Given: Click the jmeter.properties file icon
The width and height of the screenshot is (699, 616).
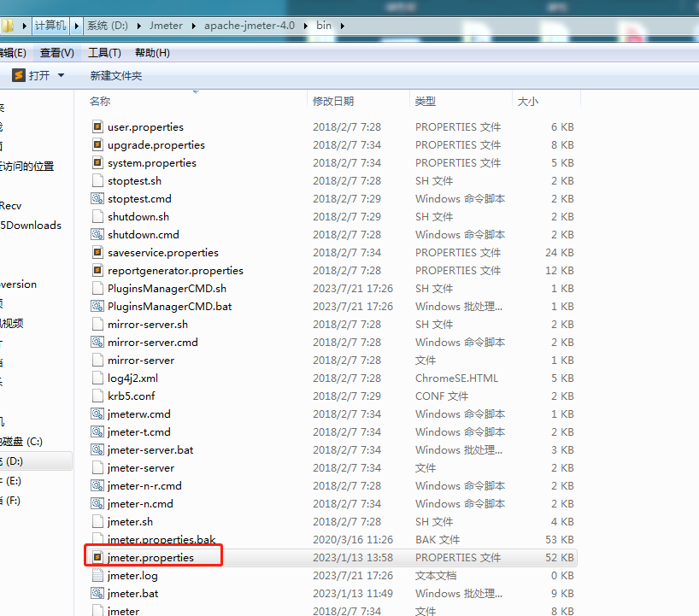Looking at the screenshot, I should (x=97, y=555).
